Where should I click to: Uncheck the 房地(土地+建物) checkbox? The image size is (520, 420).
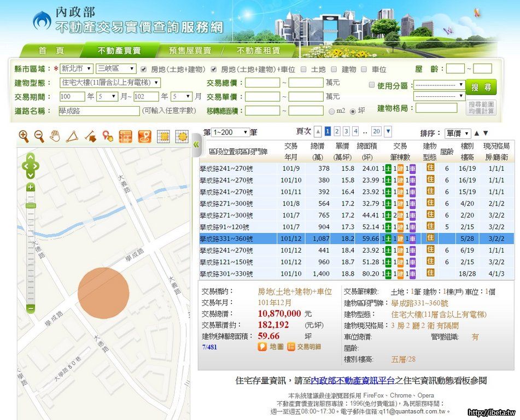point(144,69)
